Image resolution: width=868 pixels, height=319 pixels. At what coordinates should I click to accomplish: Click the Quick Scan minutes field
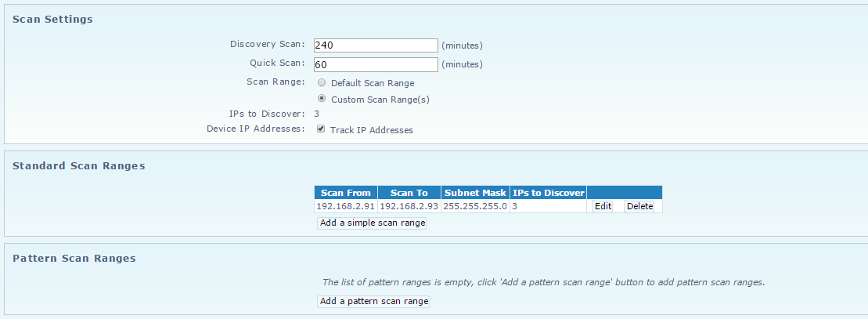376,64
